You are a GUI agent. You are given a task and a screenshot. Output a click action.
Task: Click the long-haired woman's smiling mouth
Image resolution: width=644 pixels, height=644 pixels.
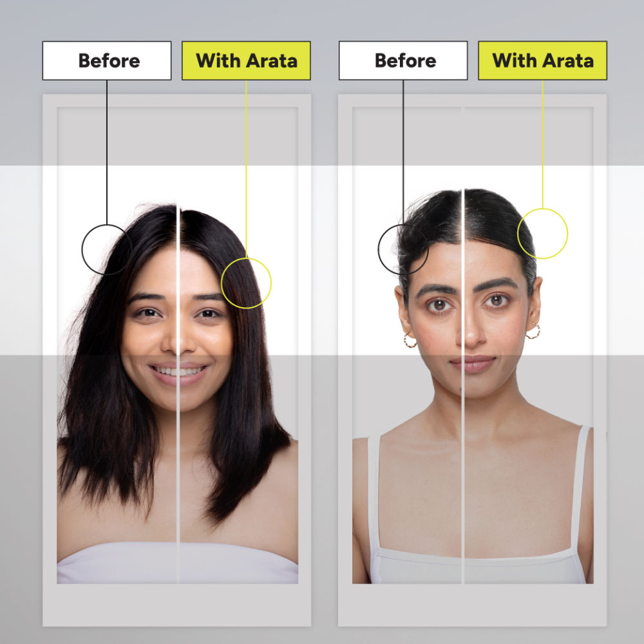[177, 372]
